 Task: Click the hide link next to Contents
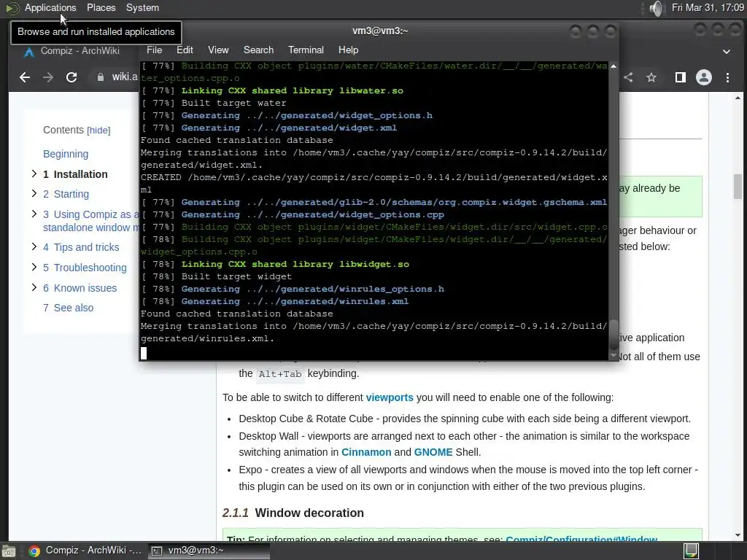[98, 131]
